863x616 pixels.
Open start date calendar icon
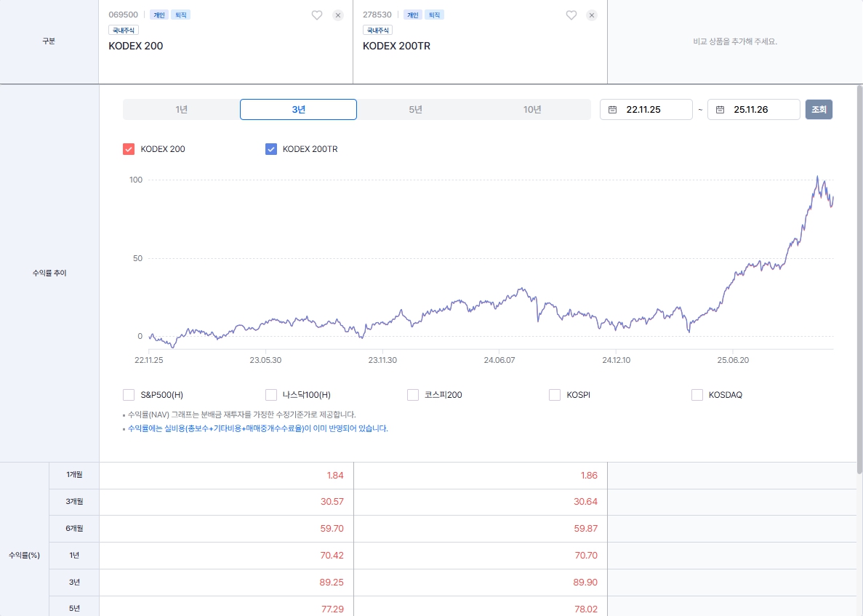tap(612, 110)
